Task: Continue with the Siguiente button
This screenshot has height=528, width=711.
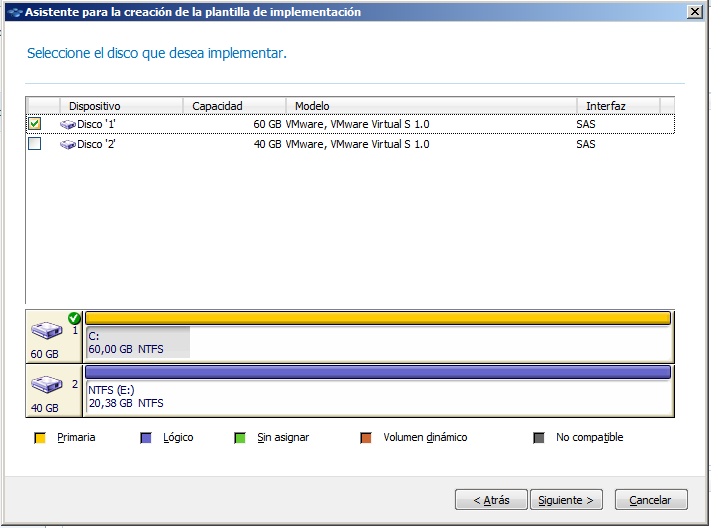Action: 566,500
